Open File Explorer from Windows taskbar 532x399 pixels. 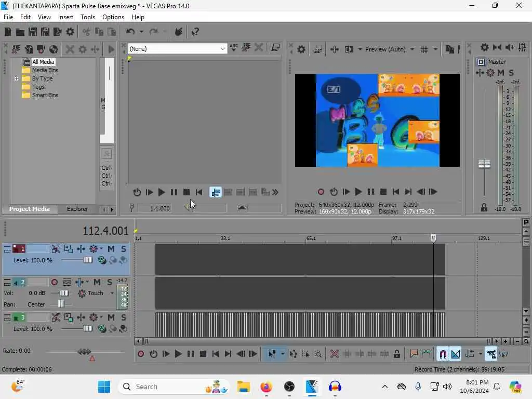pos(243,387)
